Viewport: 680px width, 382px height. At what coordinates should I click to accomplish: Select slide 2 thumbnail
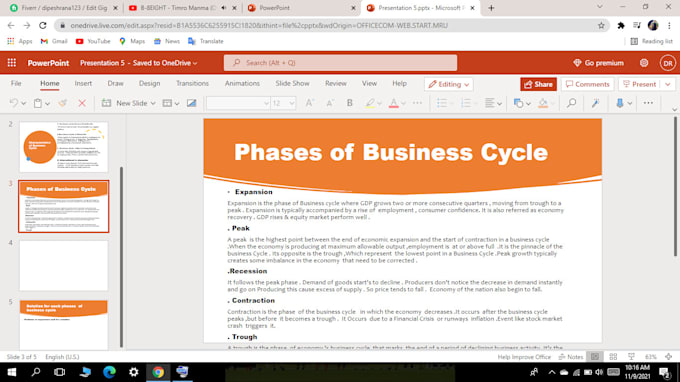pyautogui.click(x=63, y=147)
